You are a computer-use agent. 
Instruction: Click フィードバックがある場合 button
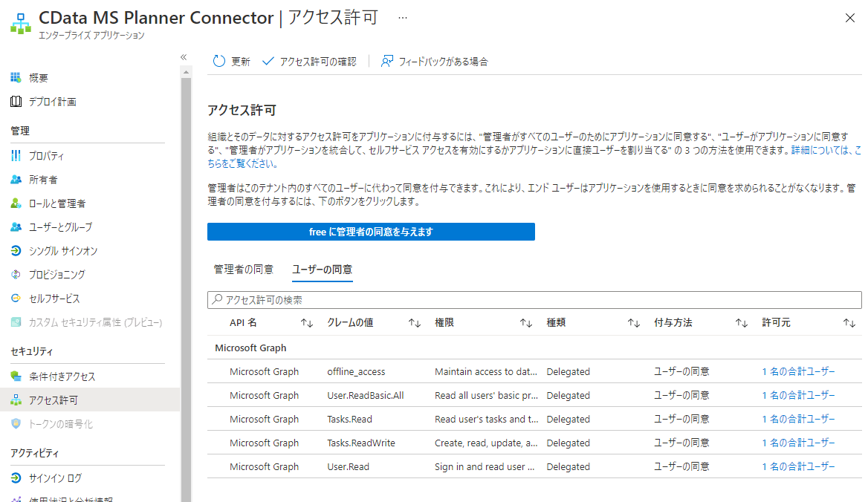[x=435, y=62]
